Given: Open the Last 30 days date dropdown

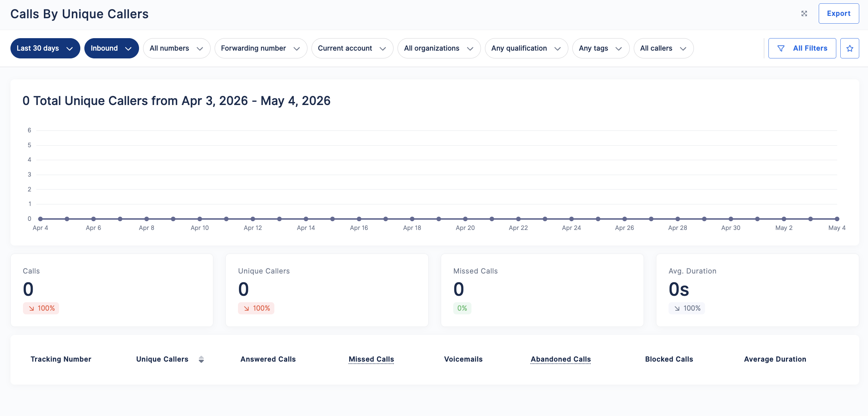Looking at the screenshot, I should pos(45,48).
